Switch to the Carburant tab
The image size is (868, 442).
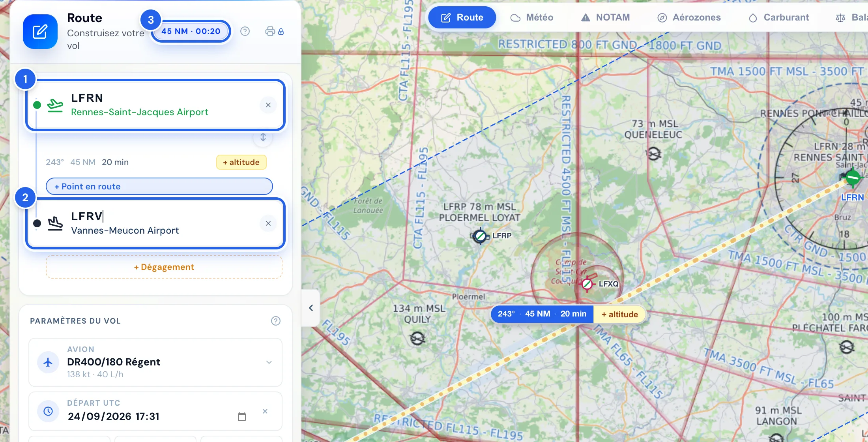pos(779,17)
